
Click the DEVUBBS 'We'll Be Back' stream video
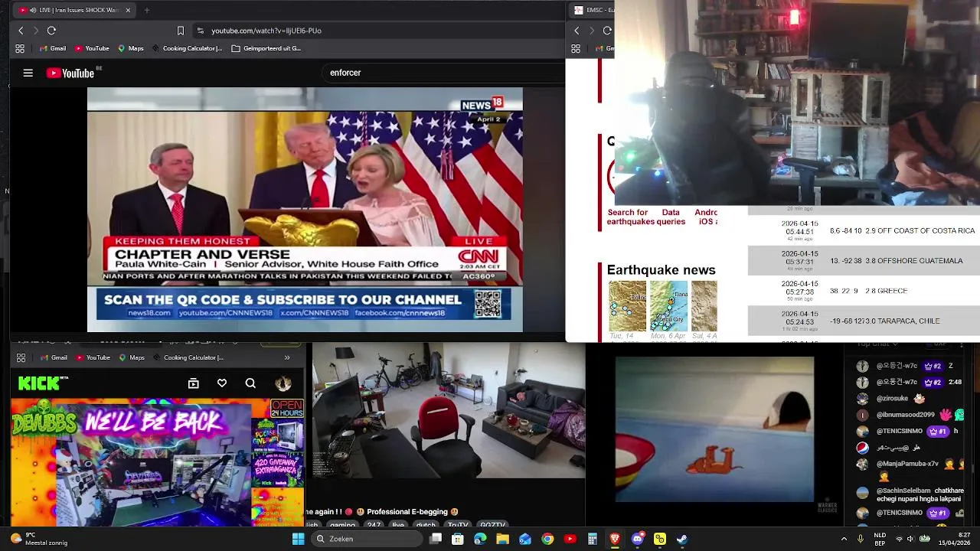(158, 462)
